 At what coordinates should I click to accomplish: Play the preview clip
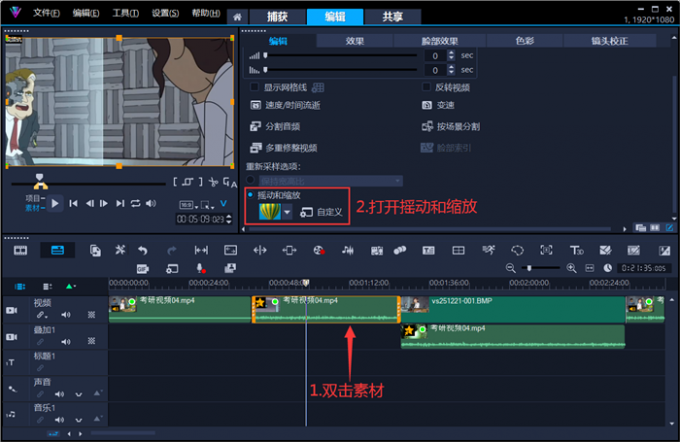pyautogui.click(x=55, y=203)
